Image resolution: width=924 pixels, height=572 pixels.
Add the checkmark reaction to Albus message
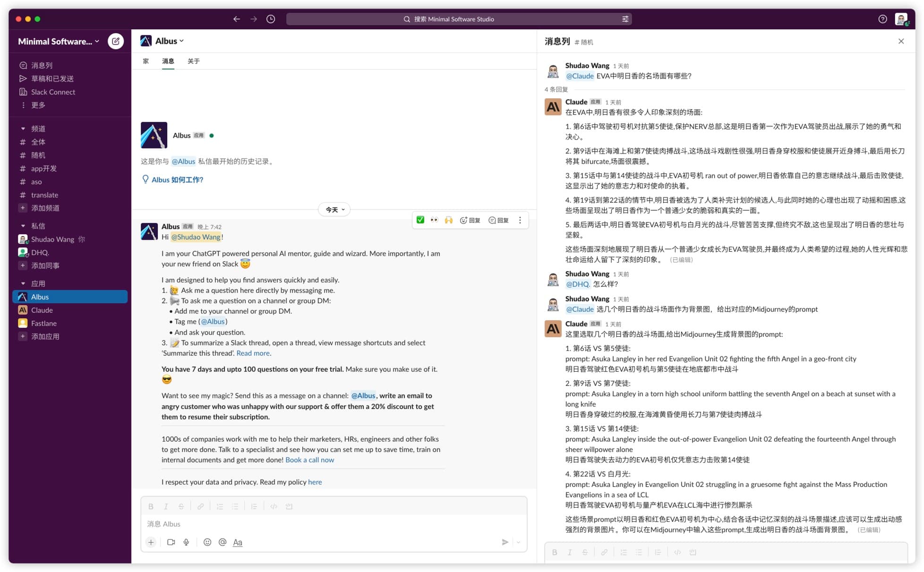[x=420, y=220]
